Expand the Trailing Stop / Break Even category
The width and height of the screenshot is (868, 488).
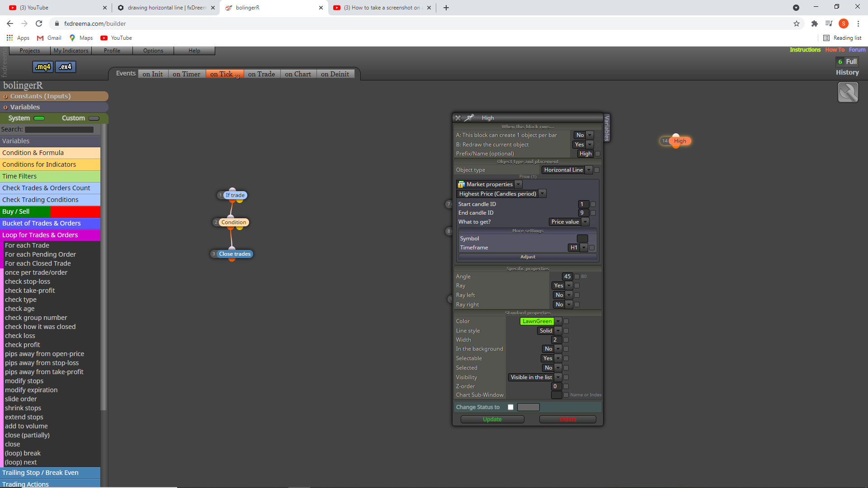(50, 473)
